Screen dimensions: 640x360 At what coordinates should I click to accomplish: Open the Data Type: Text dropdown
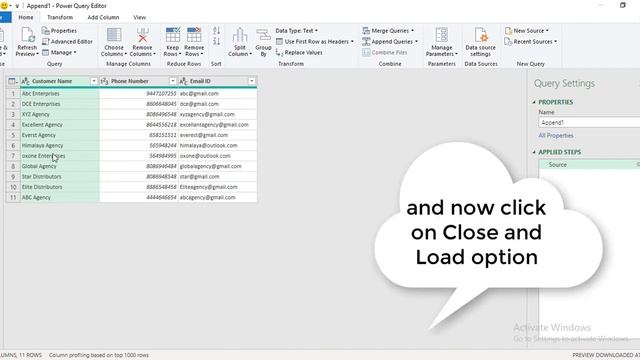click(296, 31)
